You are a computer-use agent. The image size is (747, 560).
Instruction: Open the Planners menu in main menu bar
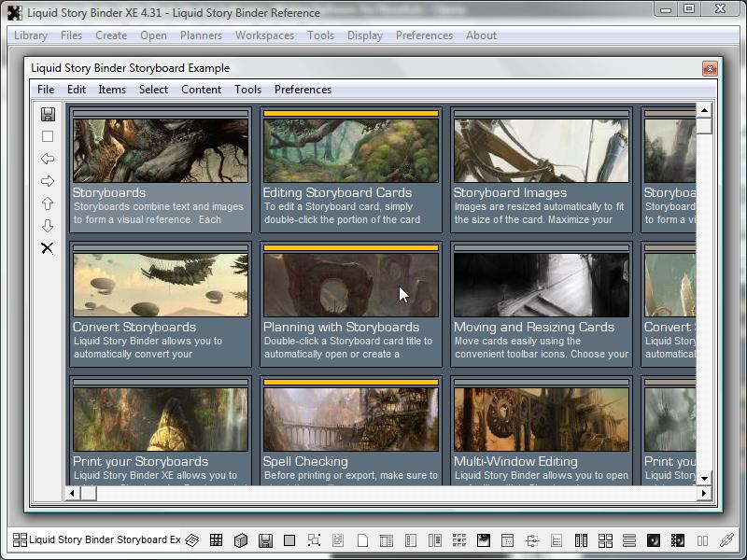pyautogui.click(x=201, y=35)
